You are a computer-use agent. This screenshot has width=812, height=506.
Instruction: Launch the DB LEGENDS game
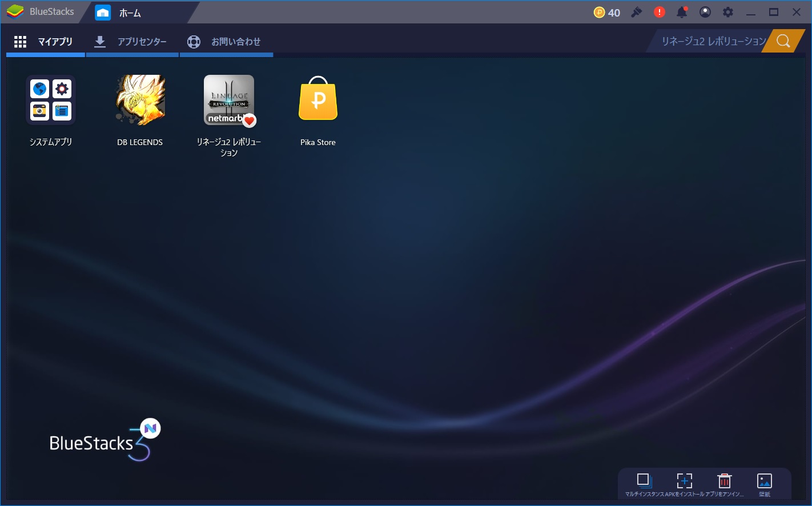140,100
